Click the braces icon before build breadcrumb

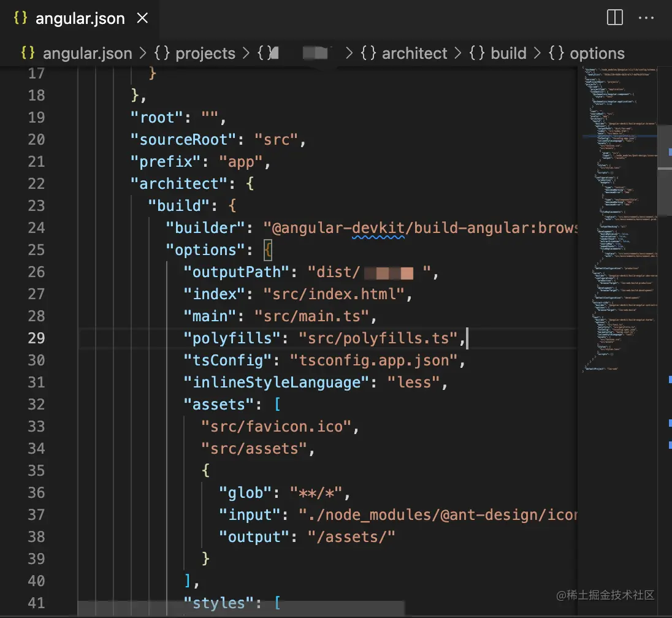click(476, 53)
